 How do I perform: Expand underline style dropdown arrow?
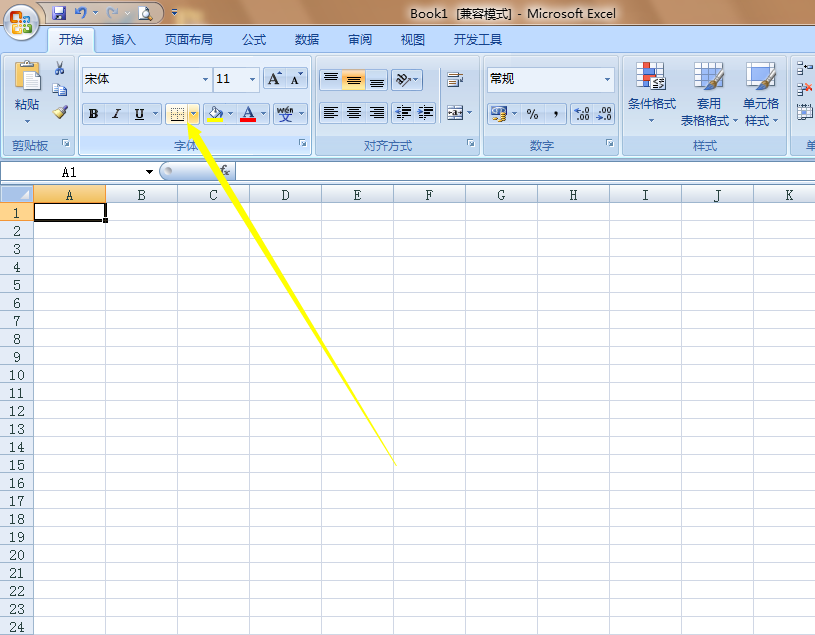[x=155, y=114]
